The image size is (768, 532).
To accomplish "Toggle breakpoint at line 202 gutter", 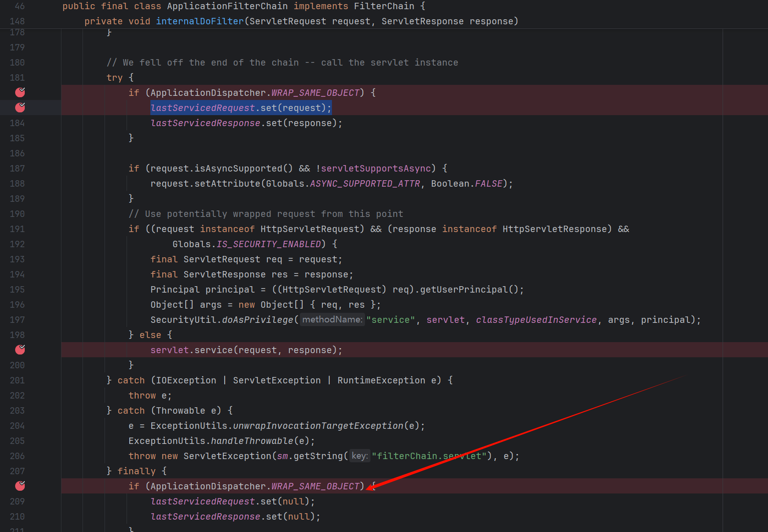I will 17,395.
